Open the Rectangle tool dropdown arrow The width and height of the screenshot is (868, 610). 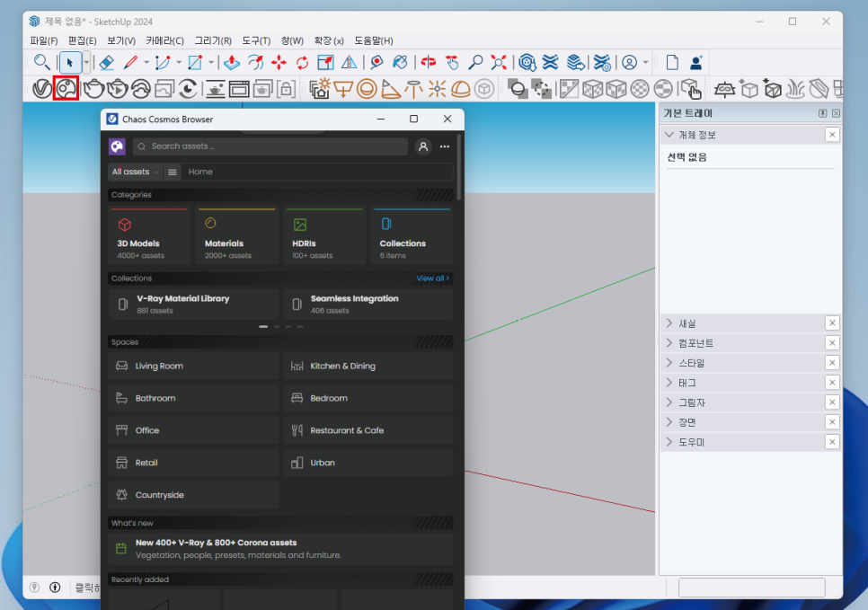(211, 63)
